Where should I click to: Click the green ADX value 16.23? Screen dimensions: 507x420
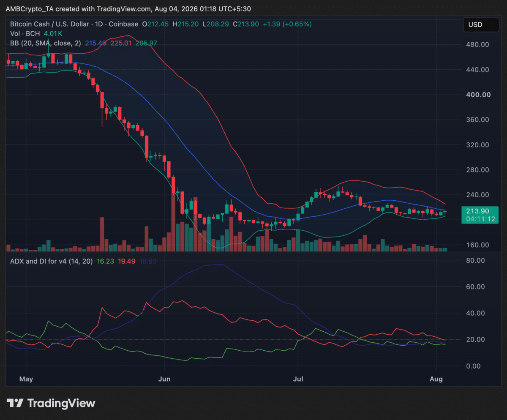[105, 262]
